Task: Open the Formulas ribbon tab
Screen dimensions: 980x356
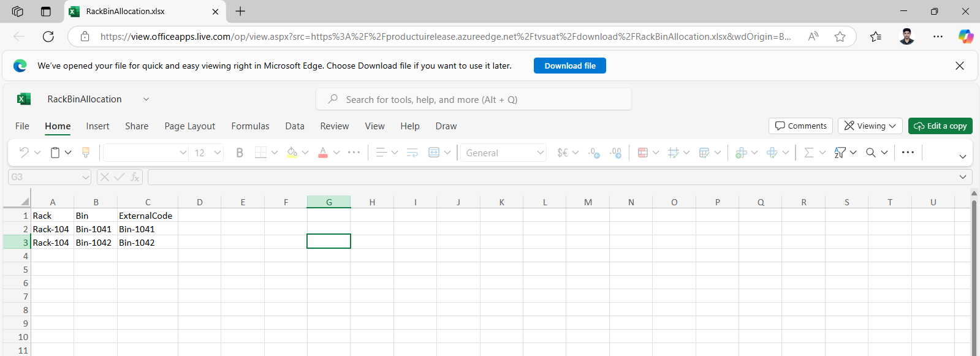Action: (x=250, y=126)
